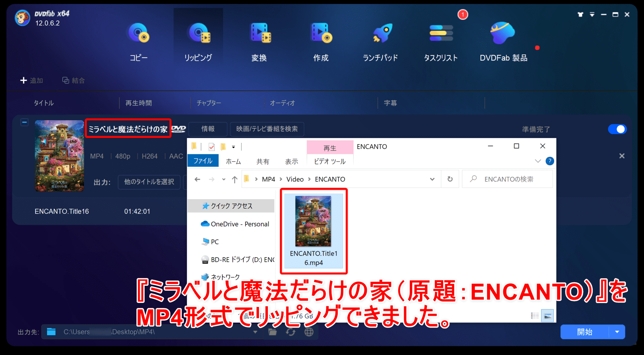Open output folder browse icon

tap(272, 332)
